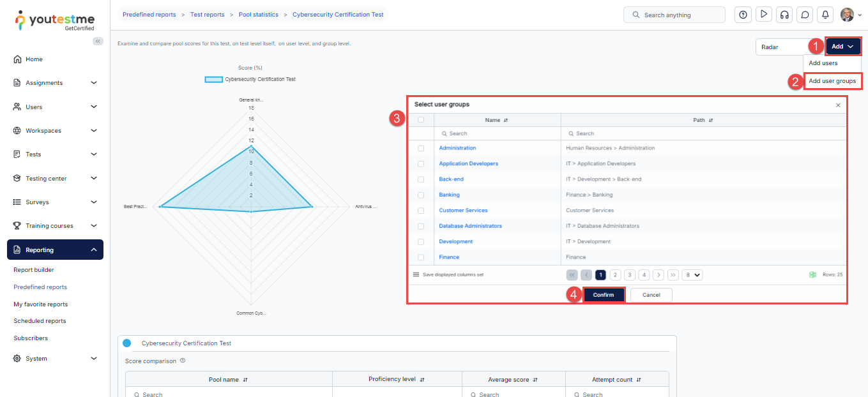Open the play video tutorial icon

point(763,15)
